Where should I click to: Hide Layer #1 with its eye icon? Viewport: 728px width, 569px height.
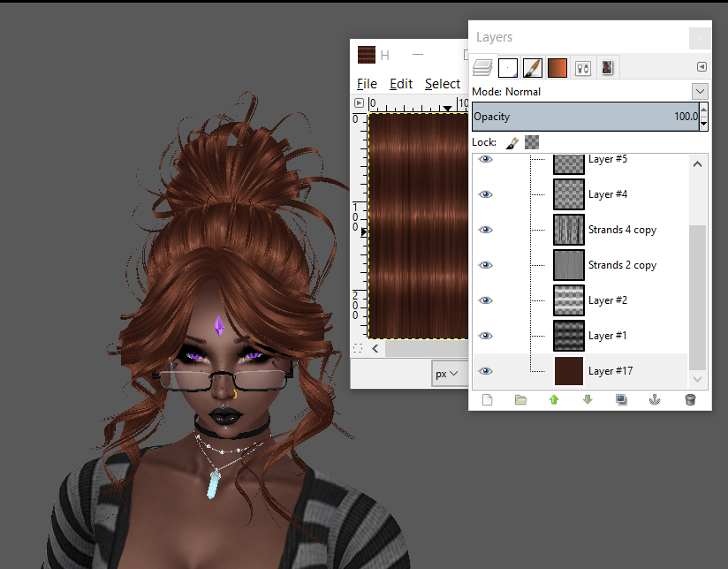(x=486, y=336)
